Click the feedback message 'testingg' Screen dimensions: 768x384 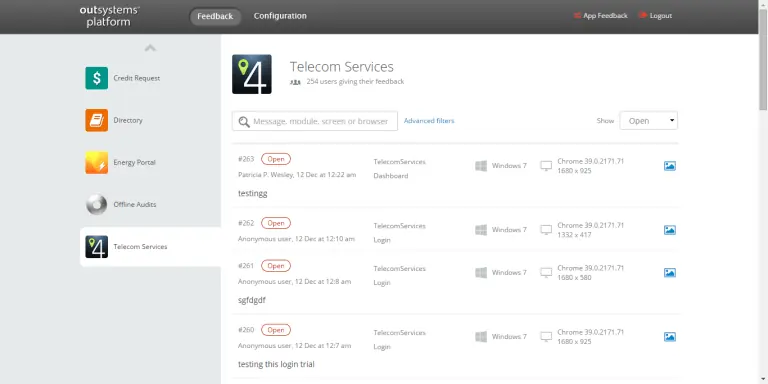253,193
